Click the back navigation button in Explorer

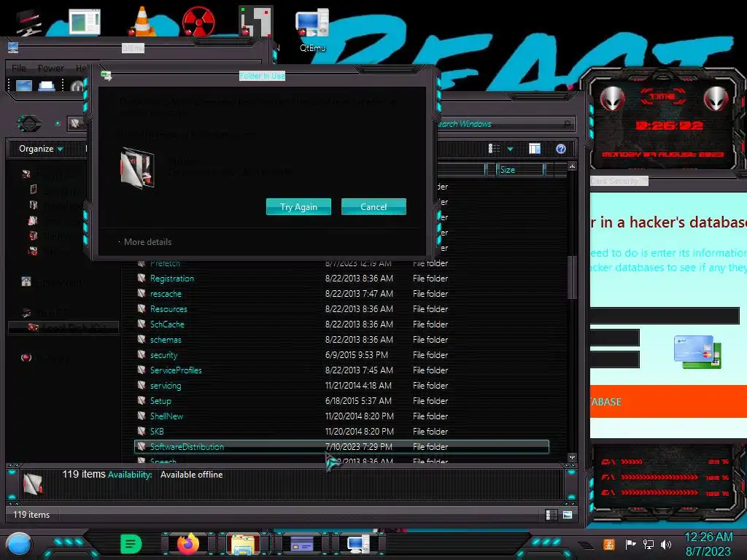tap(29, 124)
